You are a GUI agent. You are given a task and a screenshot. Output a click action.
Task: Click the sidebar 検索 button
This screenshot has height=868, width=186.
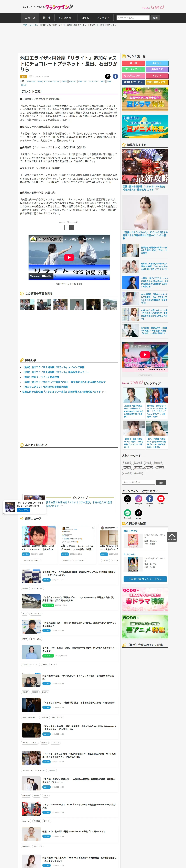[x=161, y=482]
